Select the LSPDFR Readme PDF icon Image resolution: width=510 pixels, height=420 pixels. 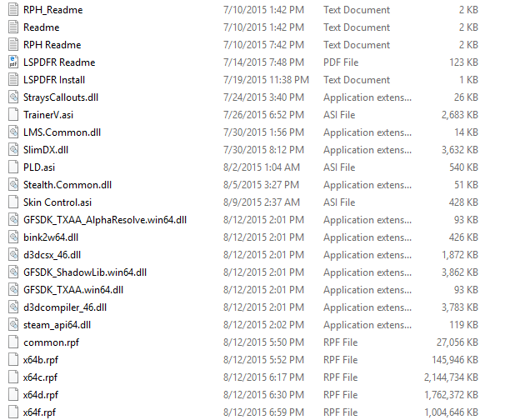coord(13,62)
